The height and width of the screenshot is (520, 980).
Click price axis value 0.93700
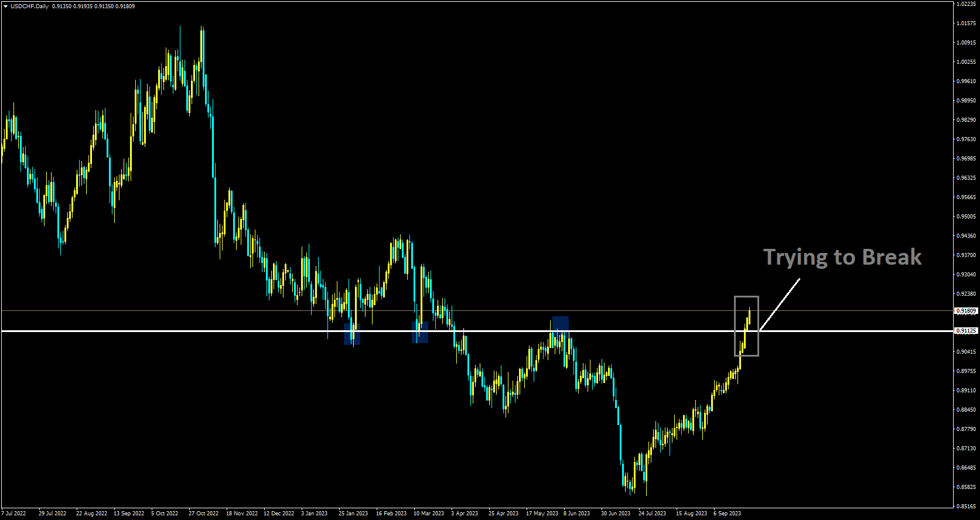tap(967, 255)
